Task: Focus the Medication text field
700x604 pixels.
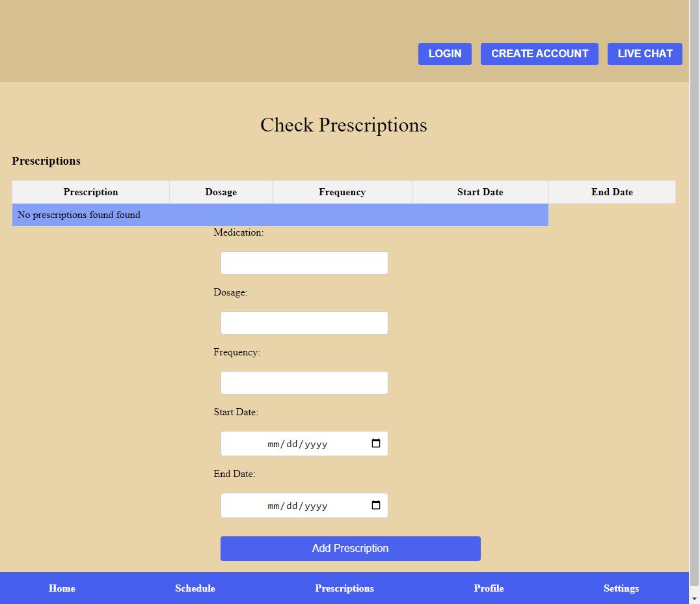Action: tap(304, 264)
